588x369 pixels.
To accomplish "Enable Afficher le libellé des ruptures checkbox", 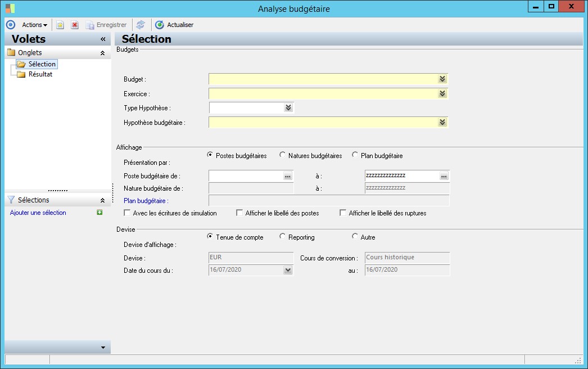I will point(343,213).
